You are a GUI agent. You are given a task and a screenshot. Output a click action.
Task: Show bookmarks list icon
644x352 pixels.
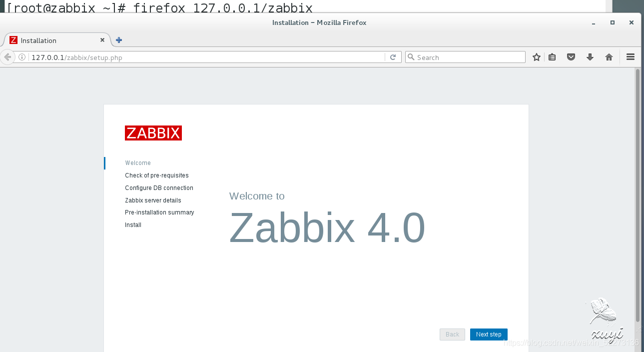click(x=552, y=57)
